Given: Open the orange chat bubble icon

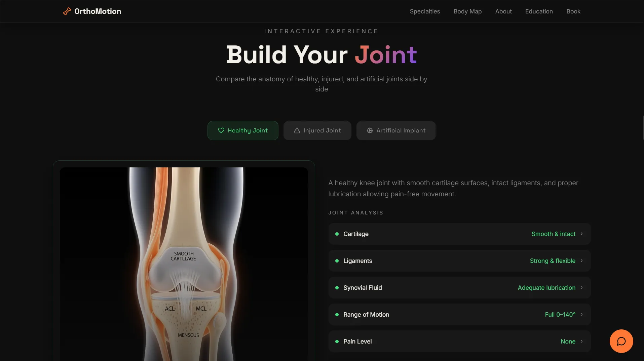Looking at the screenshot, I should coord(621,341).
